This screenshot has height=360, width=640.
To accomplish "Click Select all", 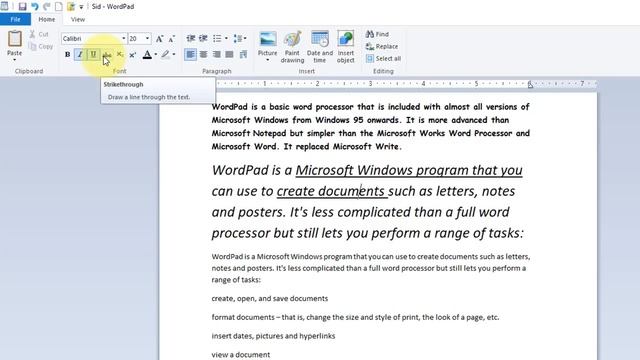I will (383, 59).
